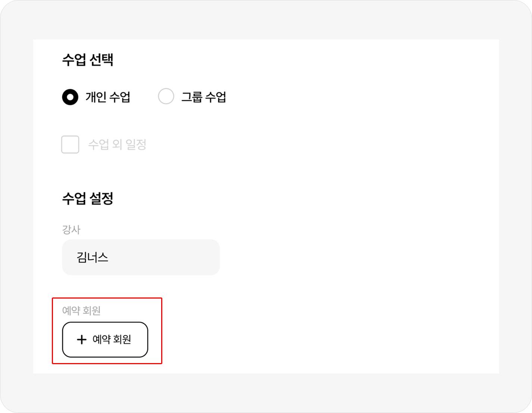The image size is (532, 413).
Task: Click the plus icon in the 예약 회원 button
Action: [x=81, y=340]
